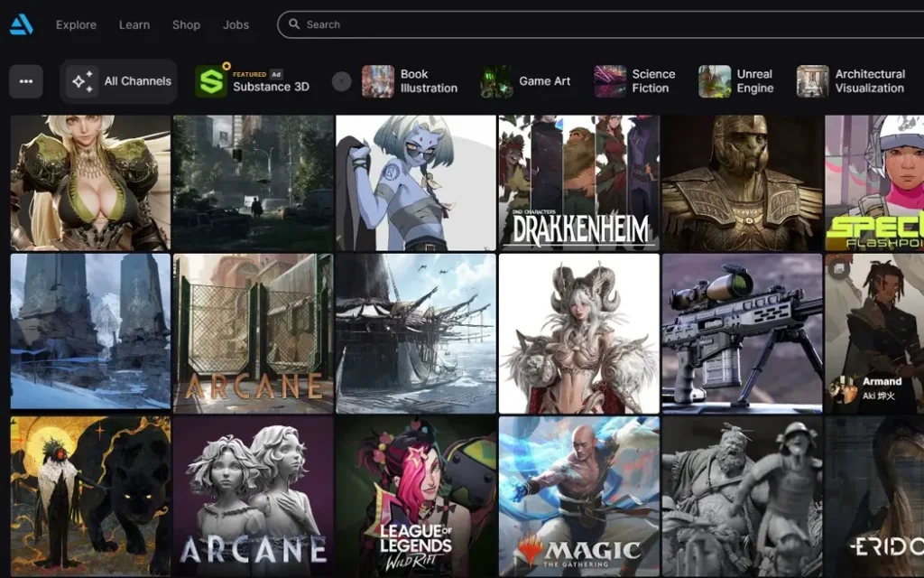Click the artist avatar beside Armand title

pos(843,388)
